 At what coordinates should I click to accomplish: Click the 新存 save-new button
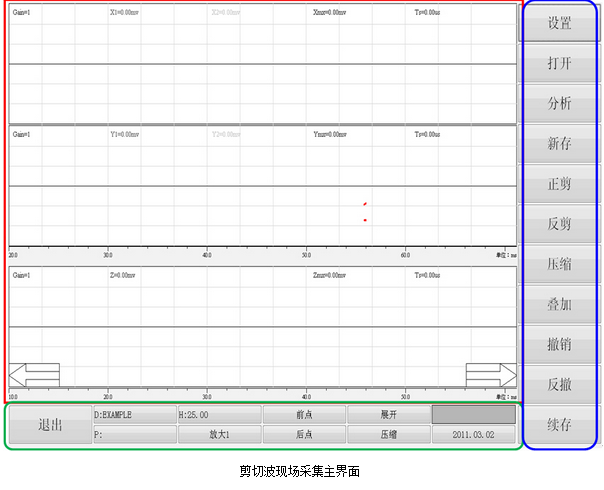[x=559, y=143]
